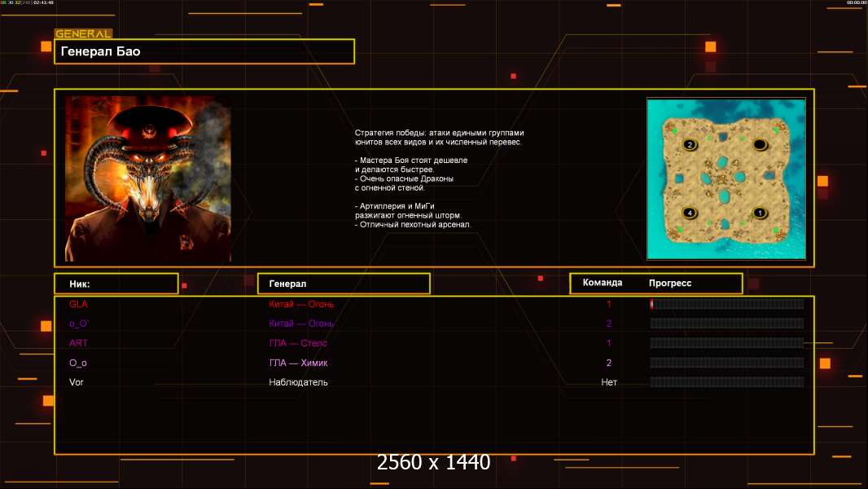Click ГЛА — Химик general entry
The width and height of the screenshot is (868, 489).
[x=298, y=363]
